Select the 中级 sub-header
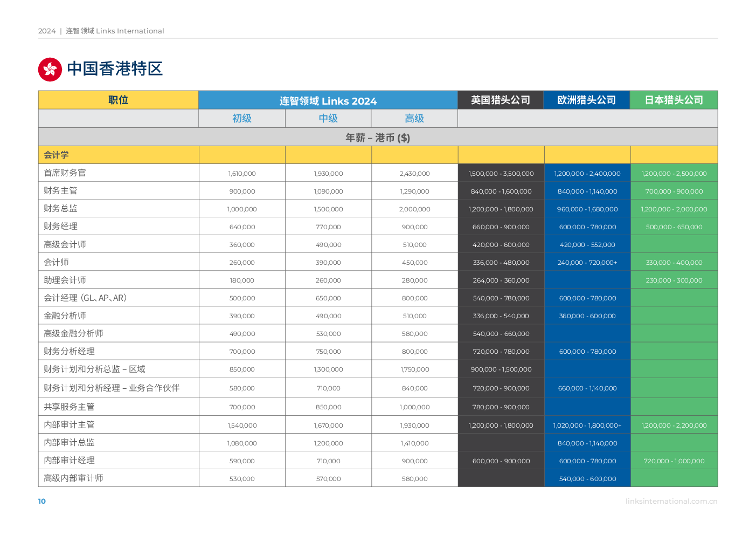The image size is (756, 535). (x=328, y=118)
